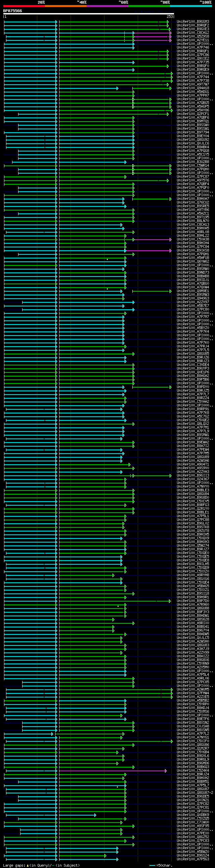Select the UniRef100_Q76CU2 entry

click(x=193, y=203)
